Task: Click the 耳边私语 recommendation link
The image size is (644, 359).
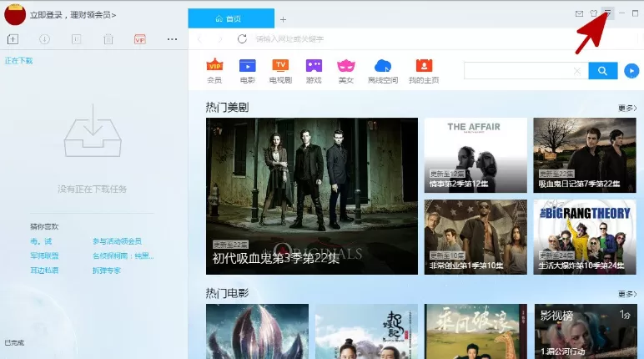Action: coord(44,271)
